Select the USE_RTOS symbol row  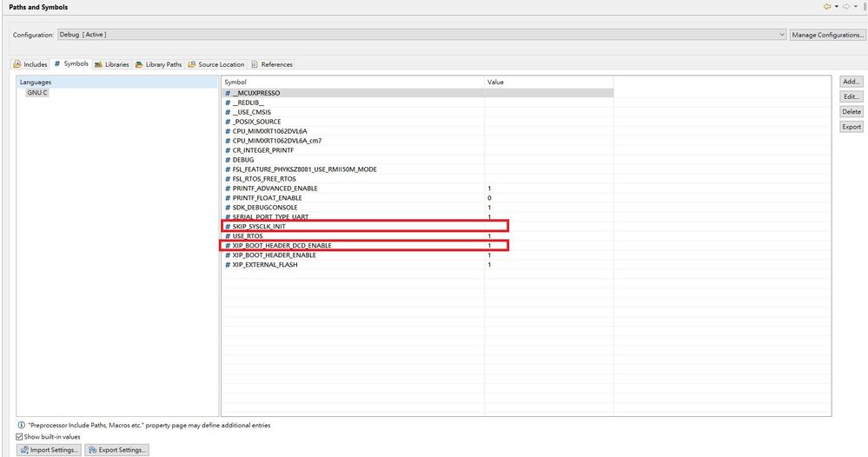coord(417,235)
